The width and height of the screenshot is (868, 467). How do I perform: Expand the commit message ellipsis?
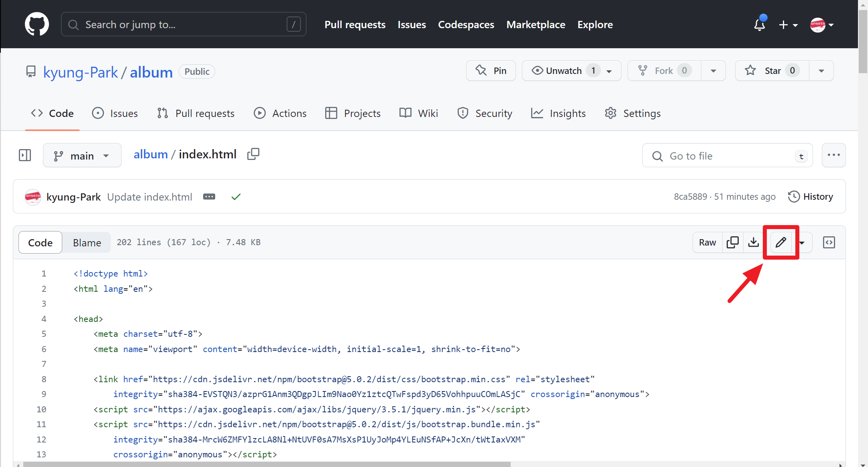[209, 197]
